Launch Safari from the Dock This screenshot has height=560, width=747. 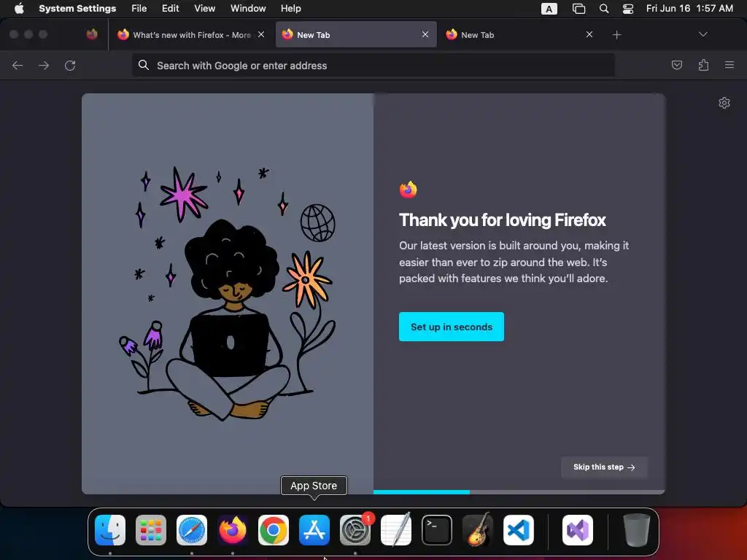point(192,530)
